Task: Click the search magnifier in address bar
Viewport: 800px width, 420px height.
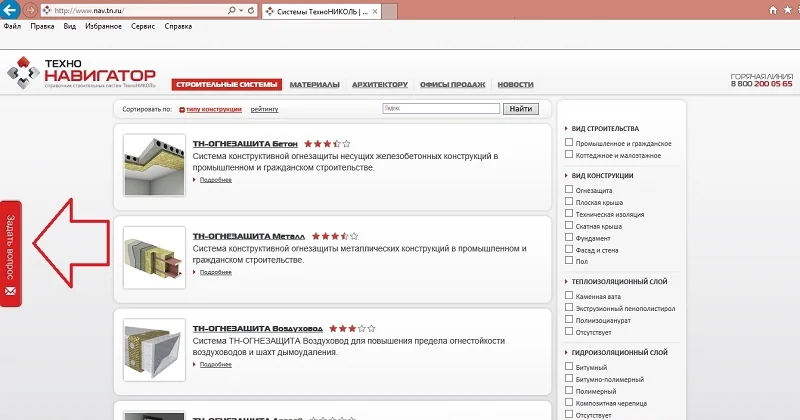Action: 232,10
